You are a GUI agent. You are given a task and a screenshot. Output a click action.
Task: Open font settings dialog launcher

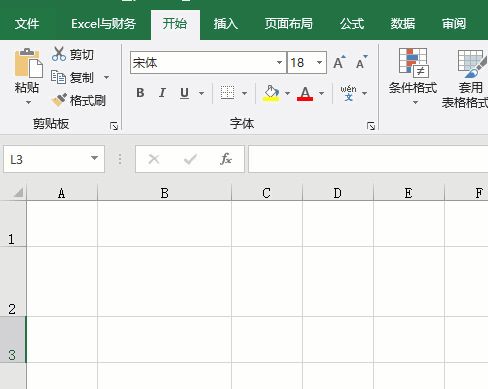point(371,126)
